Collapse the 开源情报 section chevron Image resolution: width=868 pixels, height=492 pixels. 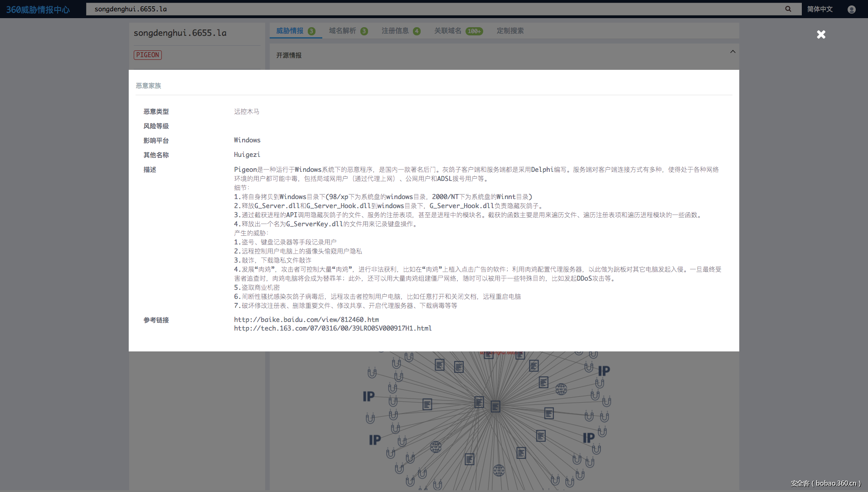pyautogui.click(x=732, y=51)
